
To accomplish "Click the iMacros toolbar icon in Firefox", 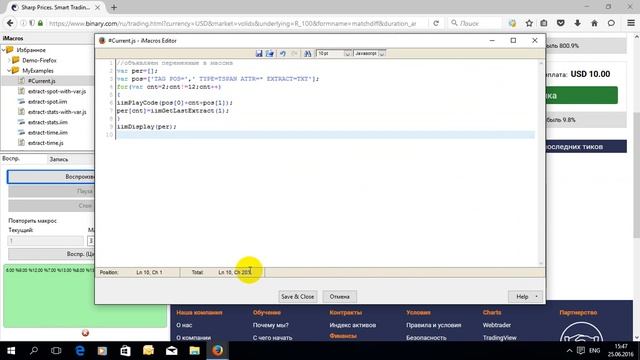I will [512, 23].
